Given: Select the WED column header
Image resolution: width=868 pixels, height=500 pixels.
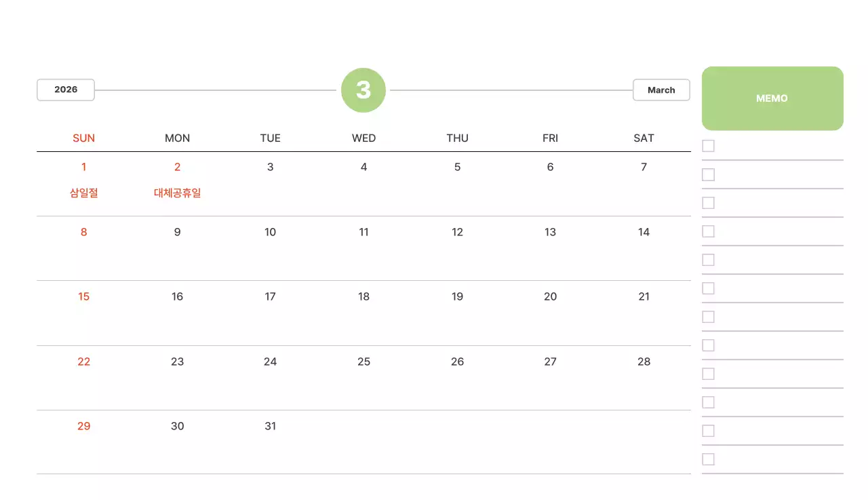Looking at the screenshot, I should click(x=363, y=138).
